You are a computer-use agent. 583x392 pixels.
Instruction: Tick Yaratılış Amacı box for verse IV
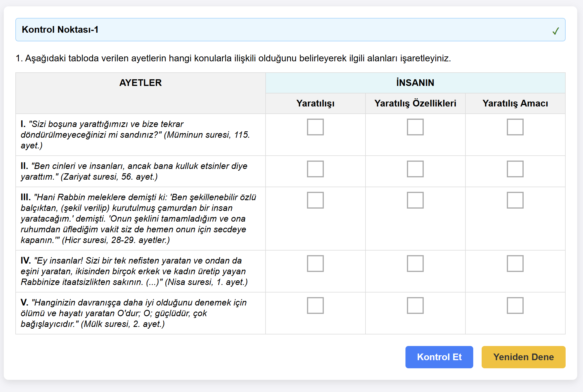(x=515, y=263)
